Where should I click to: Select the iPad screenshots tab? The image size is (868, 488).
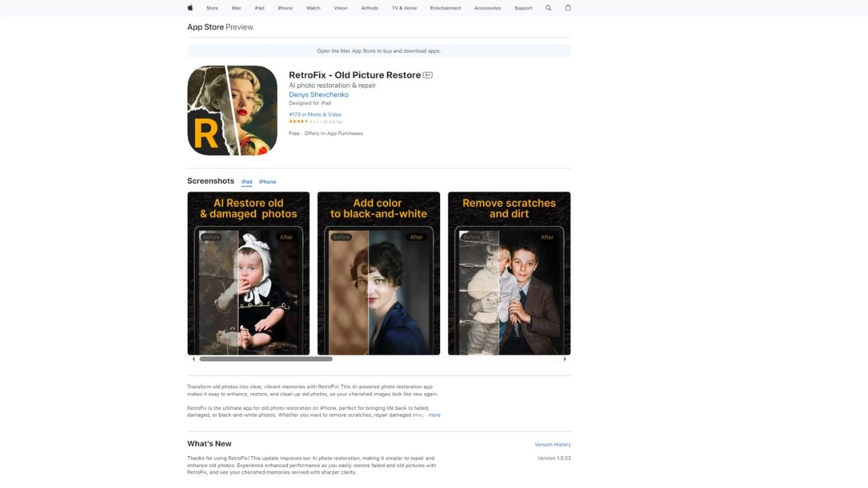[x=246, y=182]
